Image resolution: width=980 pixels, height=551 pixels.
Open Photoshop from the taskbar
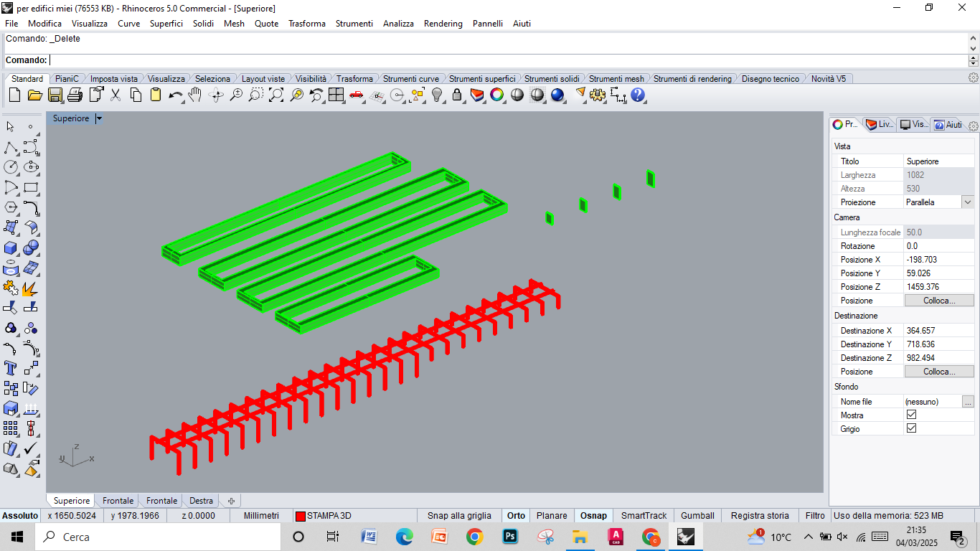tap(510, 537)
